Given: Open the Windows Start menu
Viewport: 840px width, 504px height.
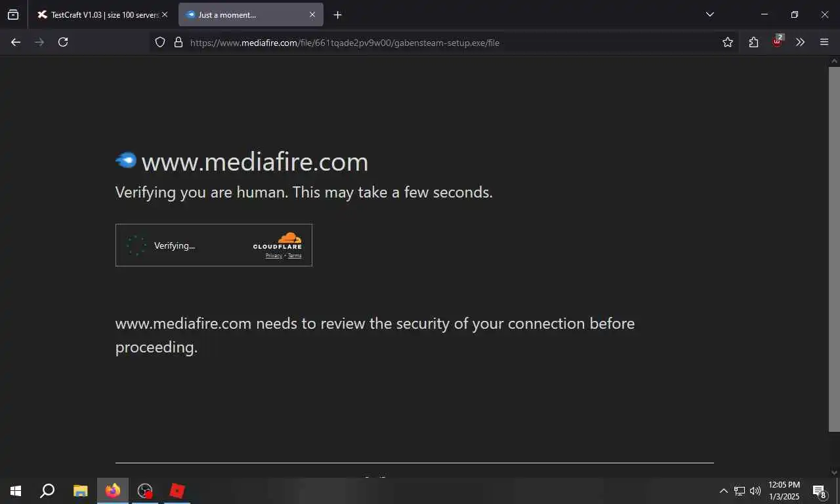Looking at the screenshot, I should pyautogui.click(x=16, y=491).
